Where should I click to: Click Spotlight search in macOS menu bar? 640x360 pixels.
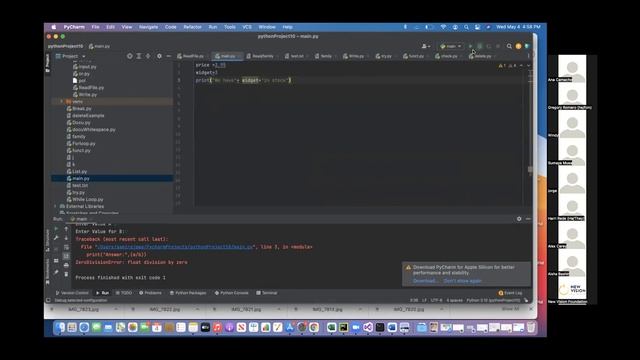tap(466, 27)
